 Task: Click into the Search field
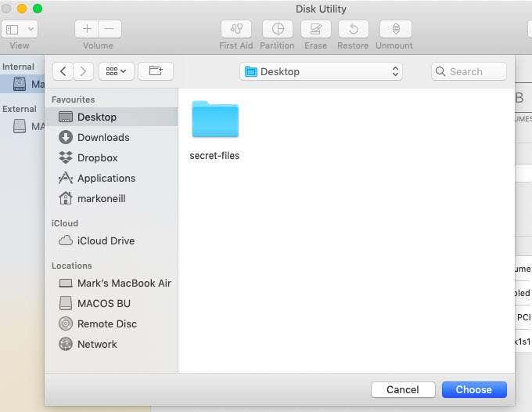tap(469, 71)
